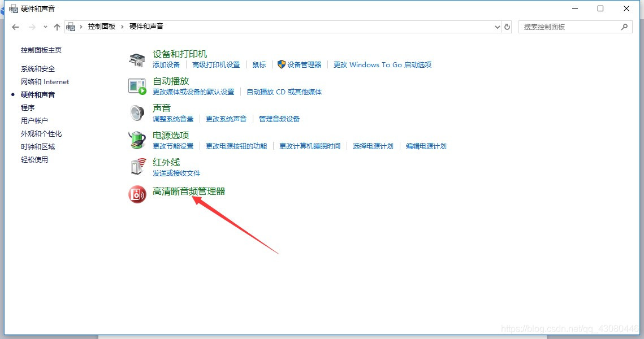Click the shield icon beside 设备管理器
Screen dimensions: 644x339
(282, 64)
